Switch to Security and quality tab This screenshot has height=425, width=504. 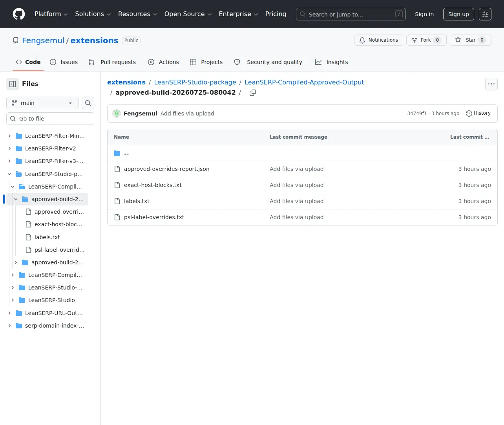coord(268,62)
